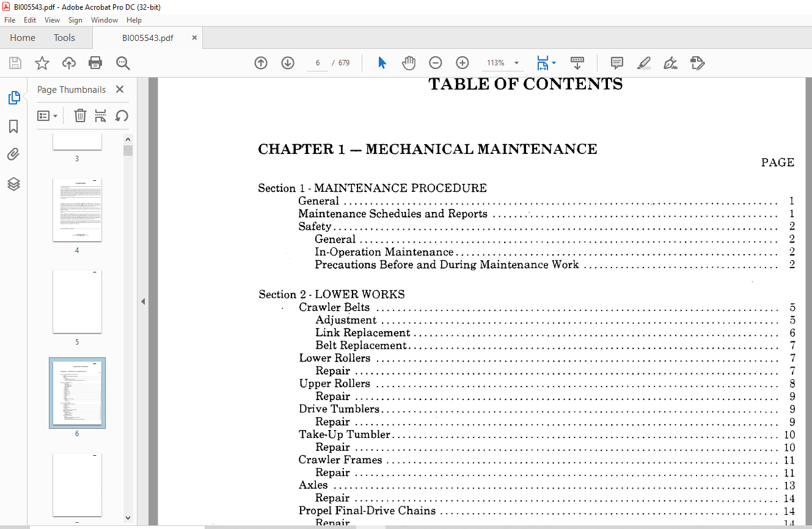Select the Highlight text pen tool
Screen dimensions: 812x529
pyautogui.click(x=644, y=63)
